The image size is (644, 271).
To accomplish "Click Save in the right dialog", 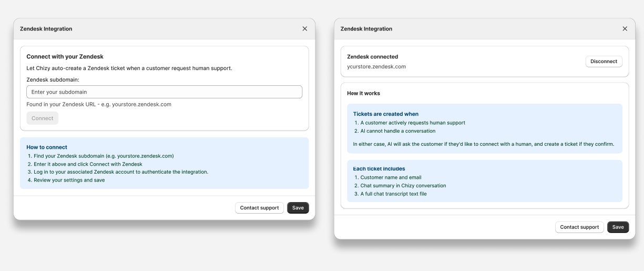I will [618, 227].
